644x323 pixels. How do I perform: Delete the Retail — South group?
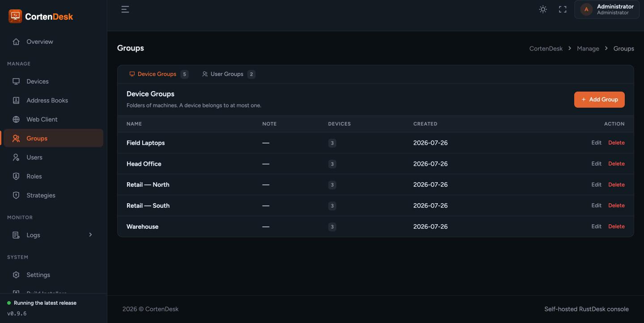pos(616,206)
